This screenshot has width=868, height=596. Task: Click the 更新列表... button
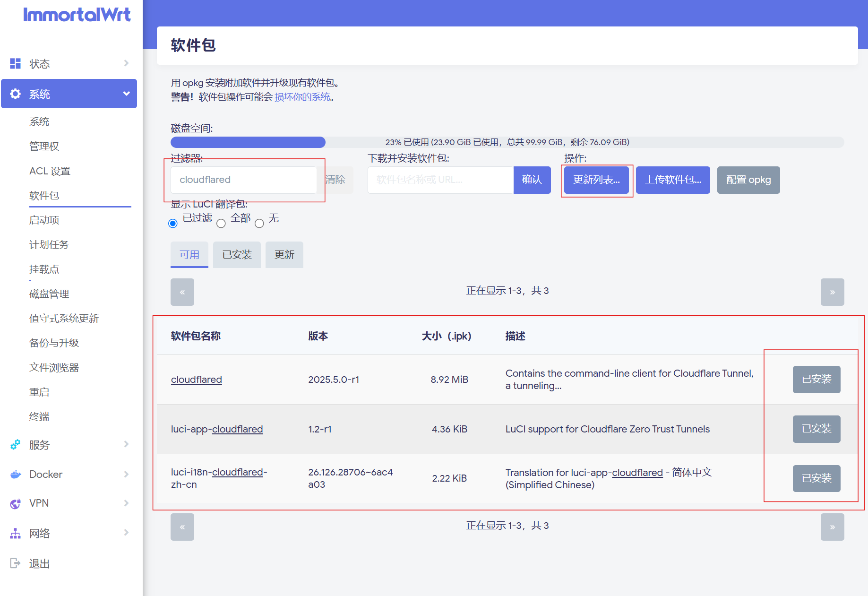point(597,180)
